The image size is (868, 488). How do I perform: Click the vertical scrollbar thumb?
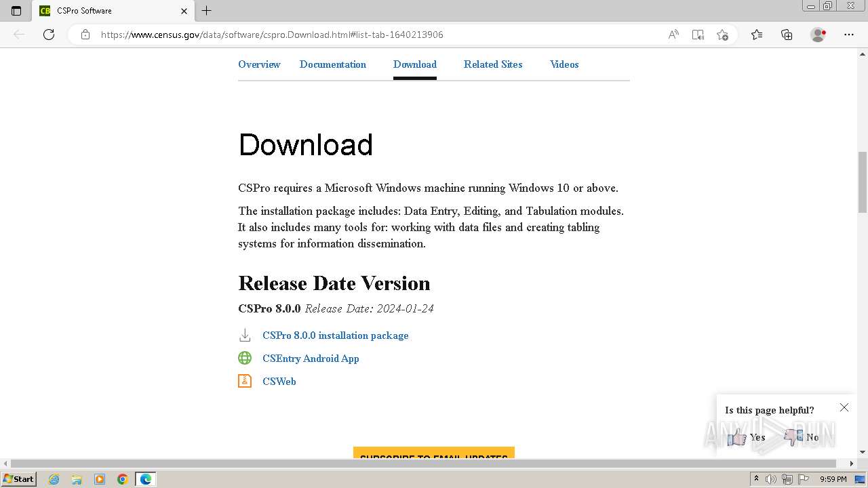[x=863, y=182]
